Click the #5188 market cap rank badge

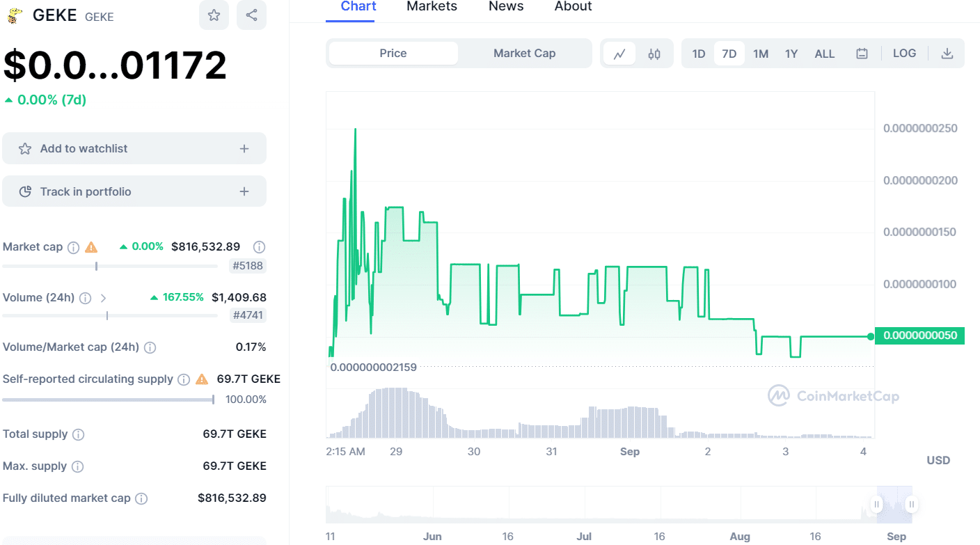pos(248,266)
